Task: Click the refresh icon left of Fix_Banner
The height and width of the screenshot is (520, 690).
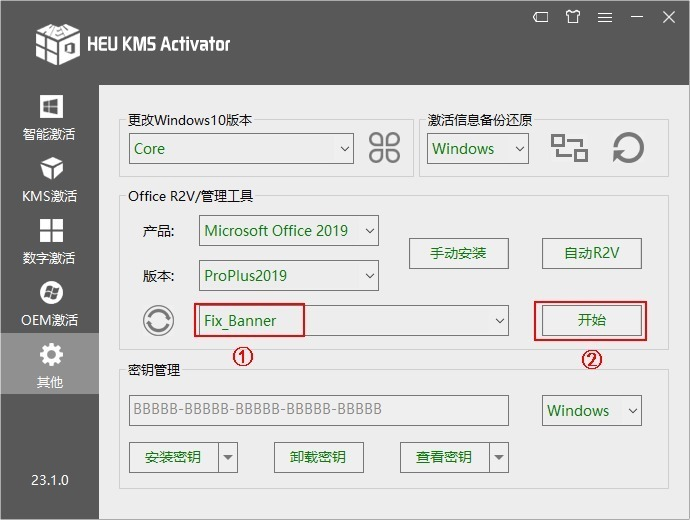Action: [x=158, y=321]
